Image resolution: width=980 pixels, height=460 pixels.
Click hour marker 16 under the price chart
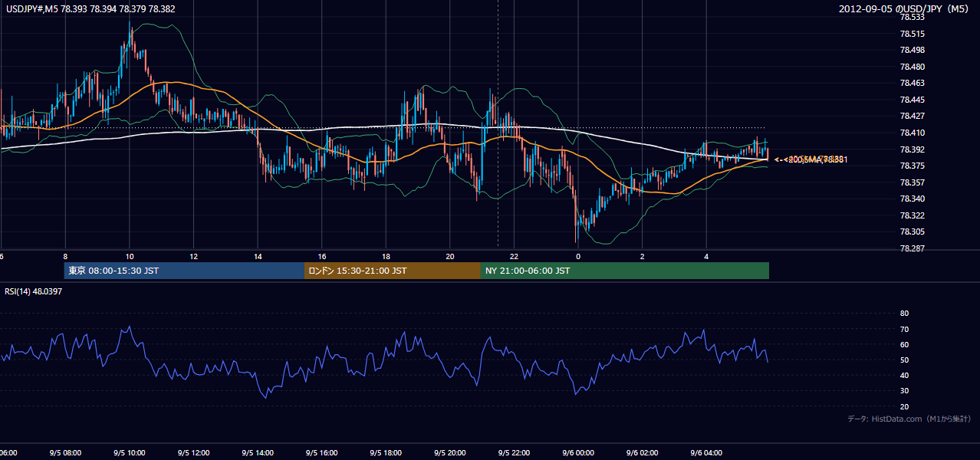[322, 257]
